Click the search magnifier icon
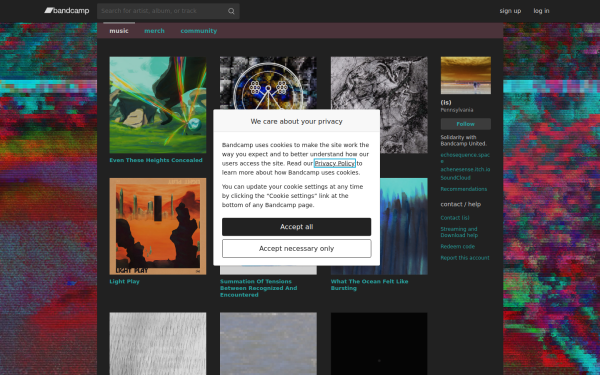 (x=231, y=11)
